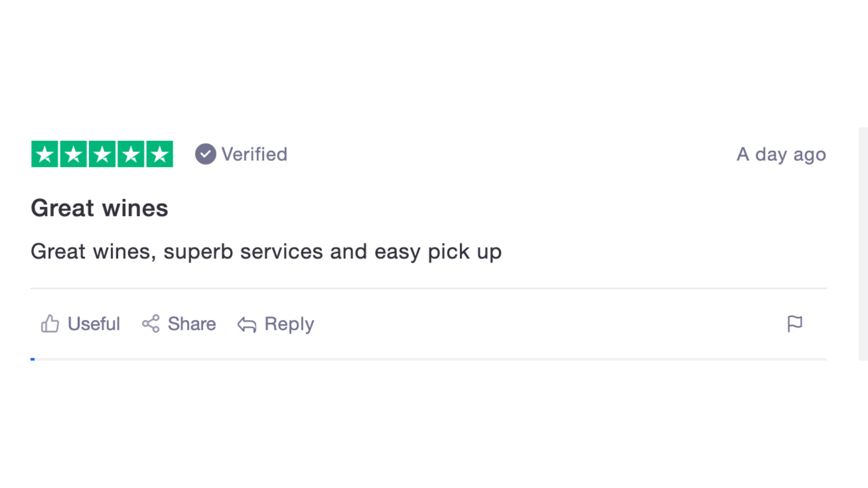Click the thumbs-up Useful icon
Image resolution: width=868 pixels, height=488 pixels.
click(50, 324)
